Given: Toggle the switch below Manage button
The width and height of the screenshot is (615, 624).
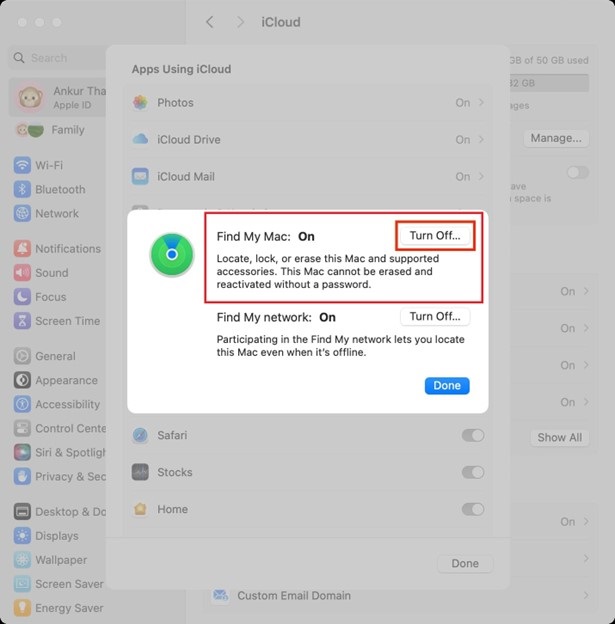Looking at the screenshot, I should [578, 173].
